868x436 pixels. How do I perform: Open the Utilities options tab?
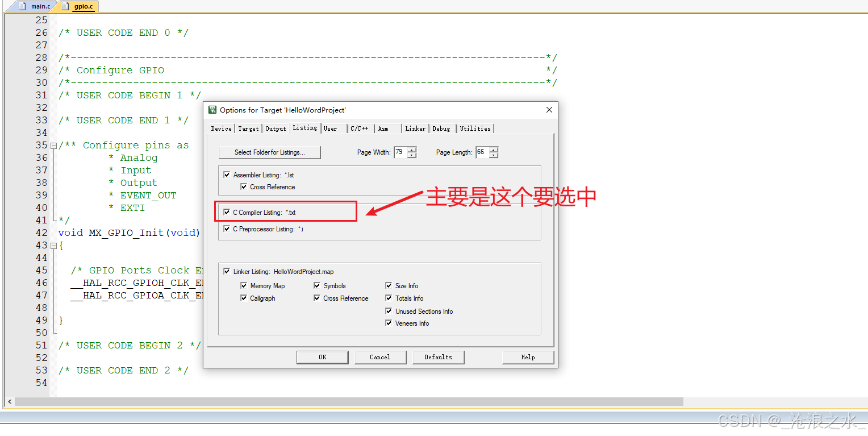click(x=475, y=128)
